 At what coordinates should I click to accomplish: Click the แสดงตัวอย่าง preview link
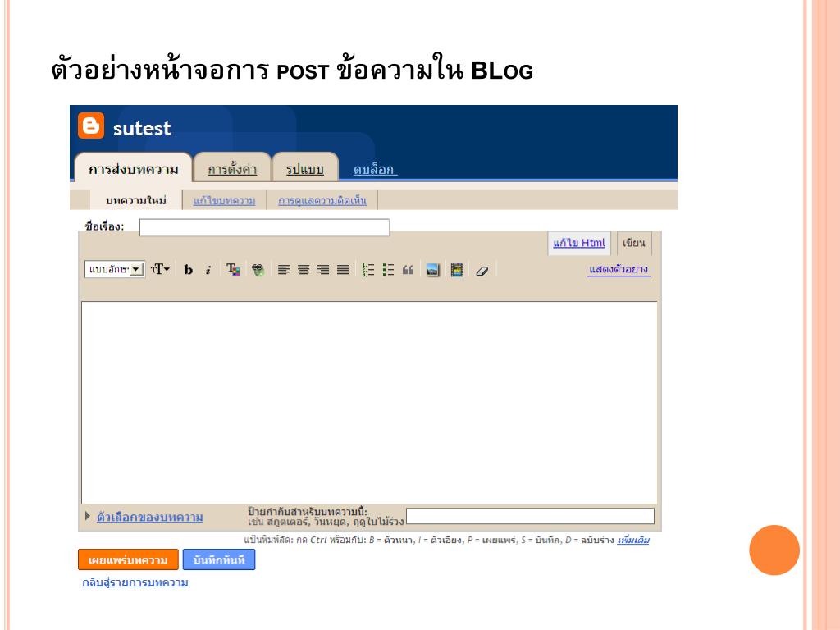coord(619,269)
